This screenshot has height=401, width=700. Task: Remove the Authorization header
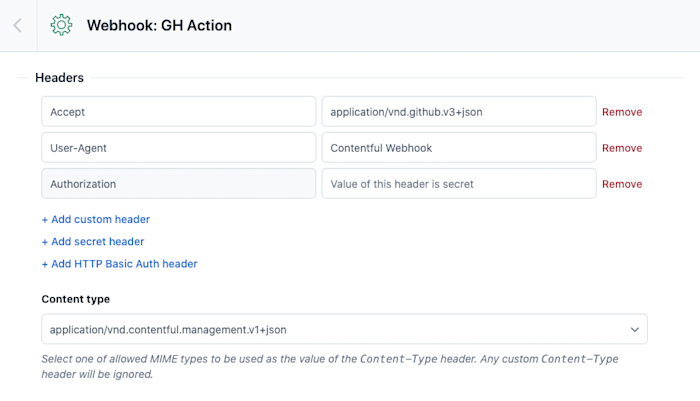coord(622,184)
